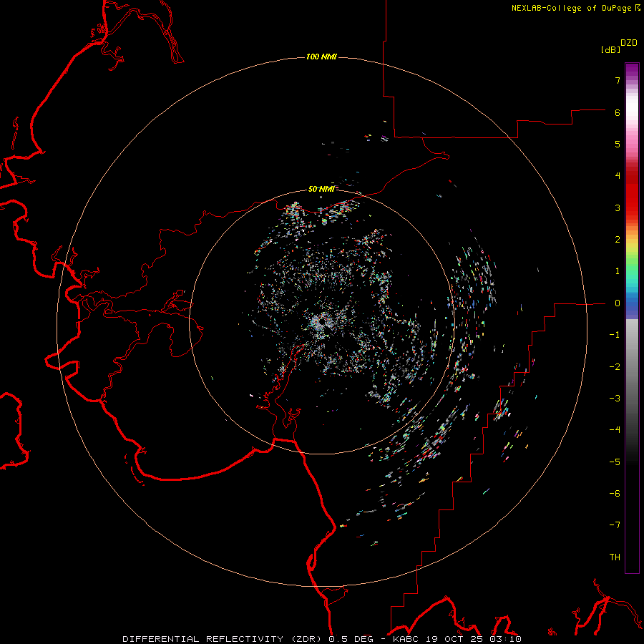644x644 pixels.
Task: Click the -2 value on color scale
Action: coord(615,366)
